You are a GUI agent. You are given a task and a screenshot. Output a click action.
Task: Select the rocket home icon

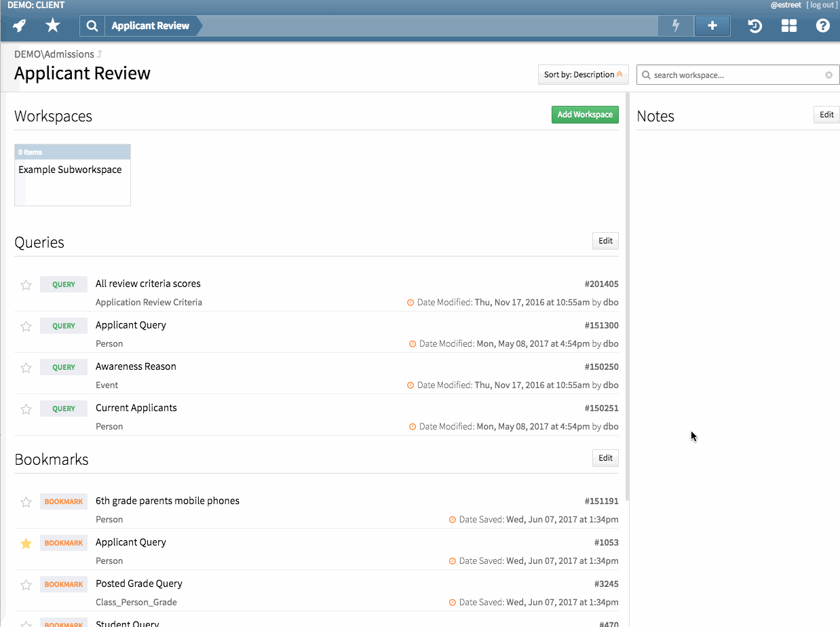[18, 25]
